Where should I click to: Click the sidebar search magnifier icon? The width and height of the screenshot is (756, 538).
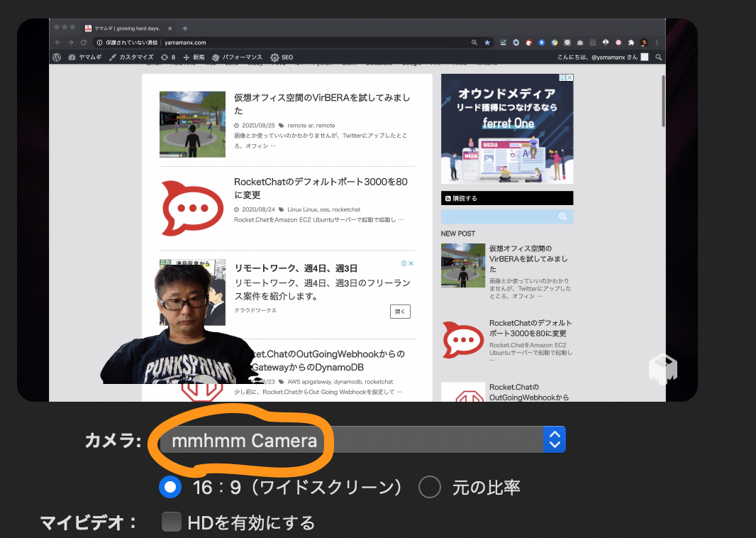(562, 216)
